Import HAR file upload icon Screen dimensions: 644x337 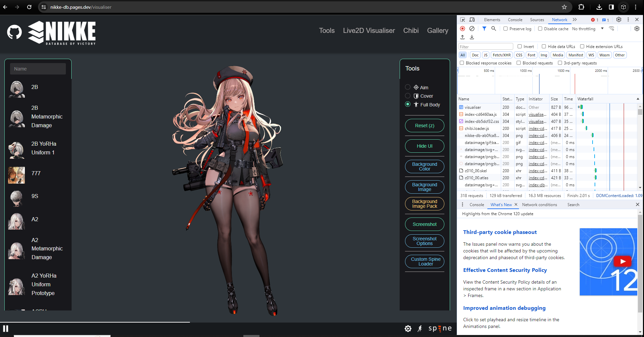coord(462,37)
